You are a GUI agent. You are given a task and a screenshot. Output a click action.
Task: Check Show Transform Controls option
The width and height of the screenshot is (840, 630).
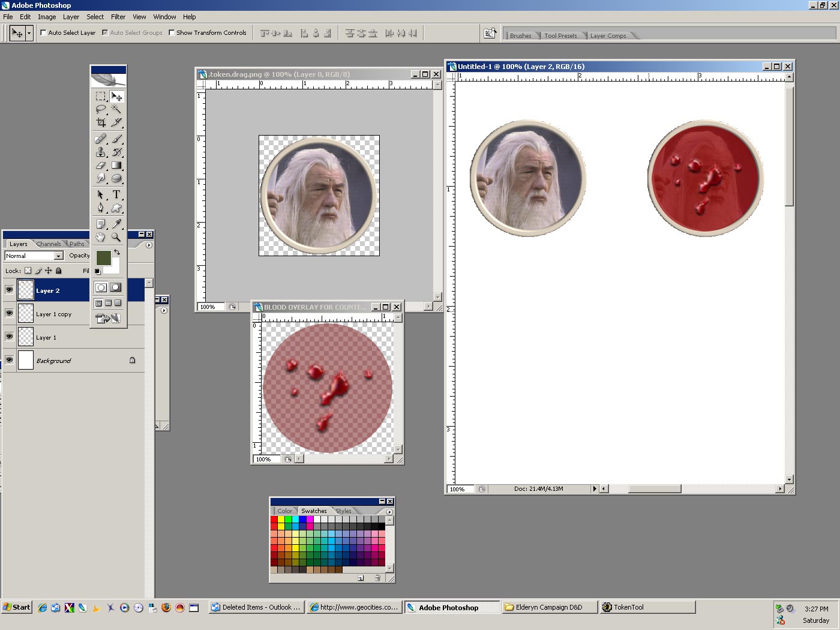172,33
